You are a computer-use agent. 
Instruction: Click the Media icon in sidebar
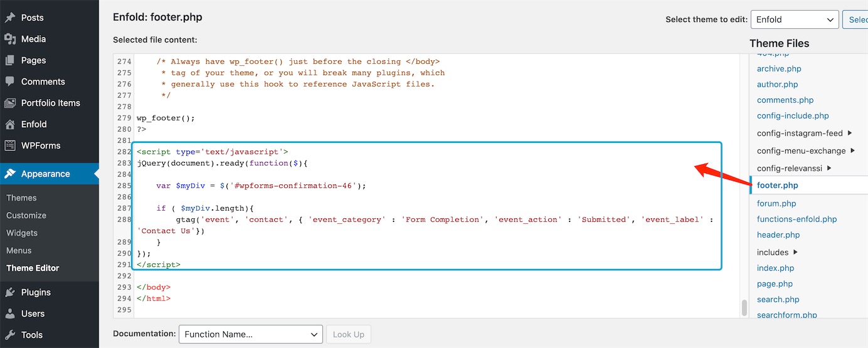coord(10,39)
